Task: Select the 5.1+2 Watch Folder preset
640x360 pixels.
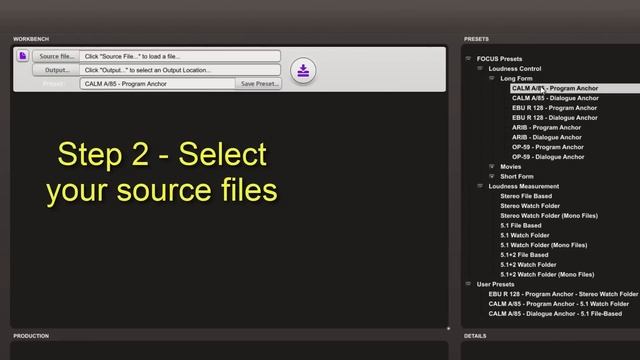Action: 528,264
